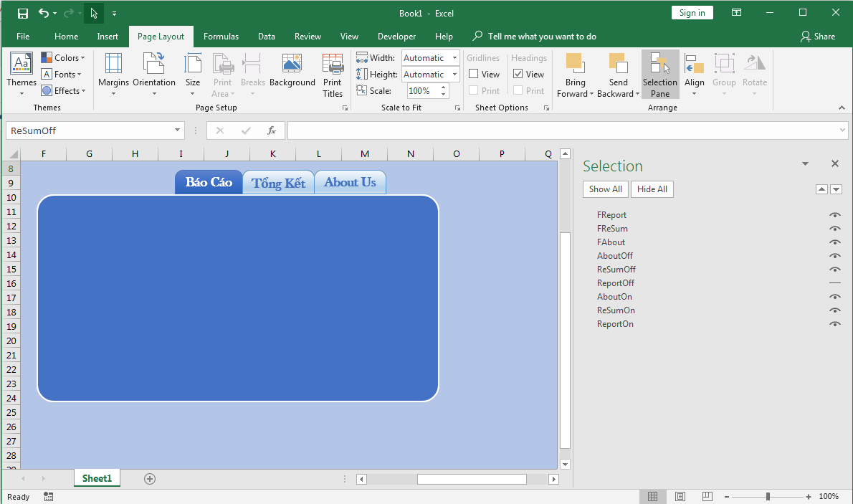
Task: Open the Orientation menu
Action: click(154, 75)
